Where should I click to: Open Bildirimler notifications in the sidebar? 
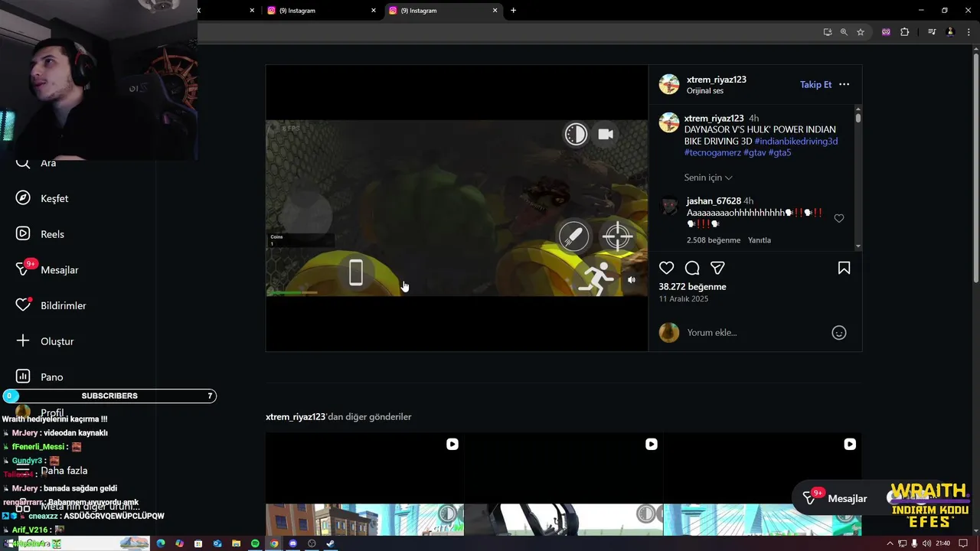(x=51, y=305)
